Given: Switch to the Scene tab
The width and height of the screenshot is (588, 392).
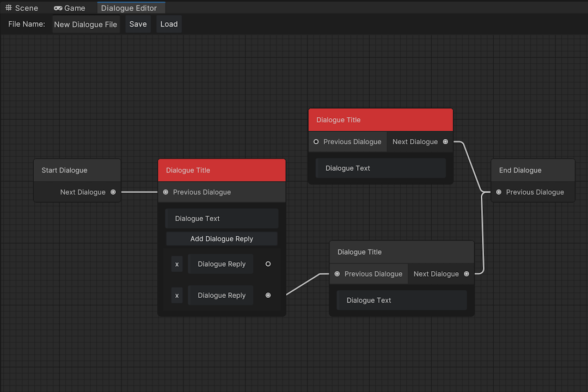Looking at the screenshot, I should (22, 8).
